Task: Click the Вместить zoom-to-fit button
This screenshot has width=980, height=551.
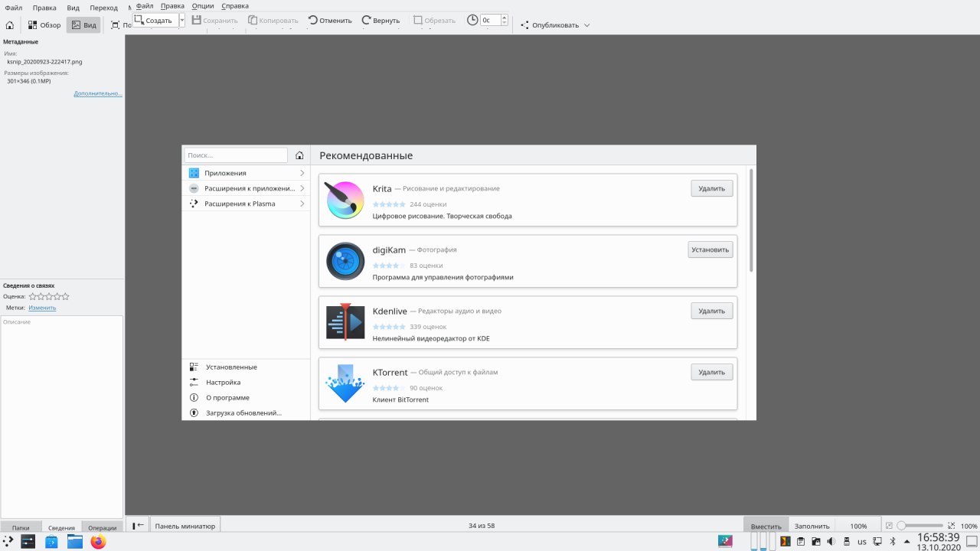Action: [x=766, y=526]
